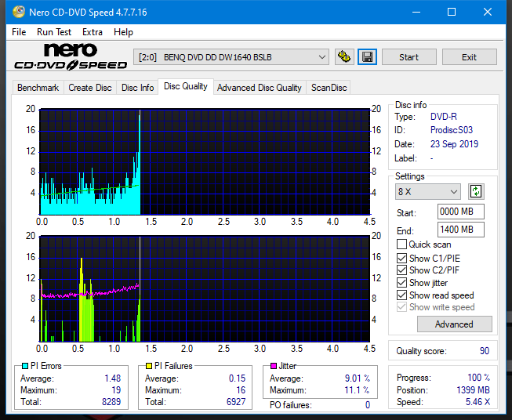Toggle Show C1/PIE checkbox

click(401, 258)
